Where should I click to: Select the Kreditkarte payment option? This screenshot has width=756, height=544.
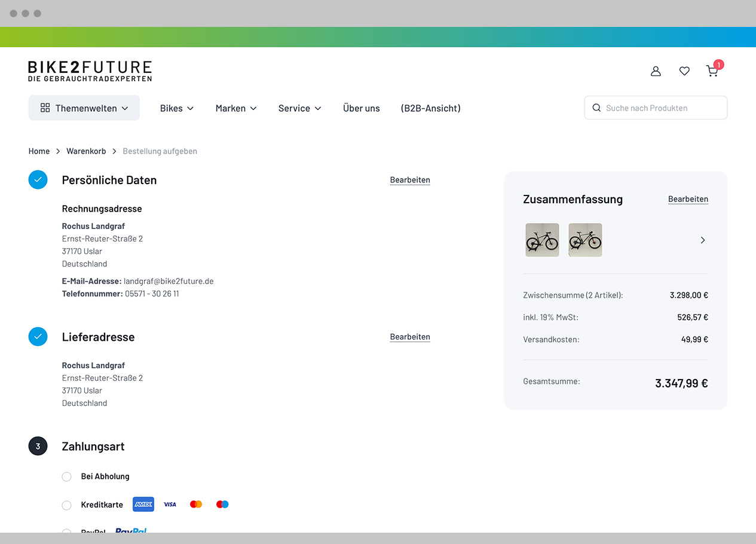coord(67,505)
